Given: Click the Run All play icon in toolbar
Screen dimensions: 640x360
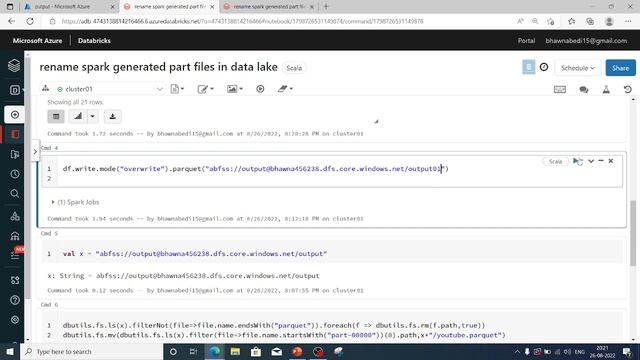Looking at the screenshot, I should pyautogui.click(x=260, y=89).
